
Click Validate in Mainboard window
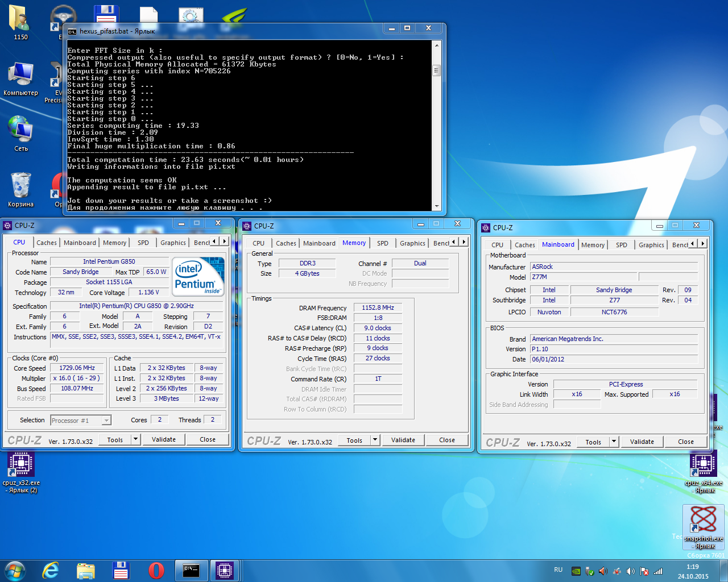click(x=642, y=442)
